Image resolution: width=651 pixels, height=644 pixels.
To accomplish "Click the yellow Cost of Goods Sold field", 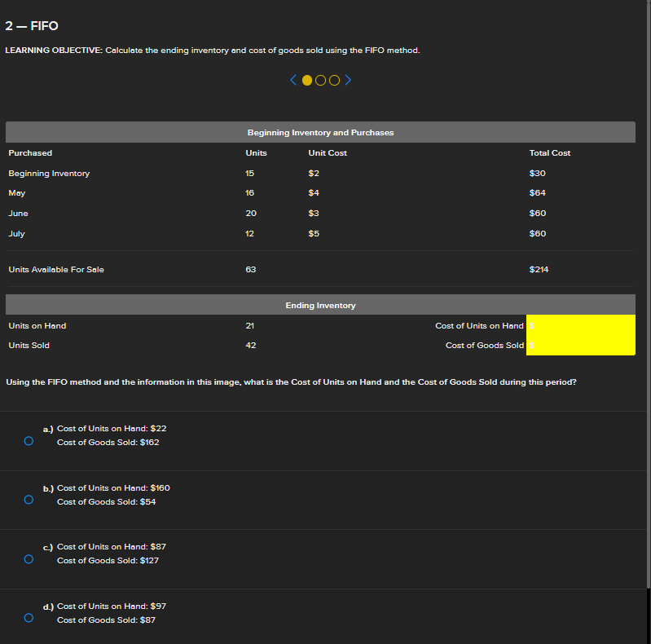I will [x=580, y=346].
